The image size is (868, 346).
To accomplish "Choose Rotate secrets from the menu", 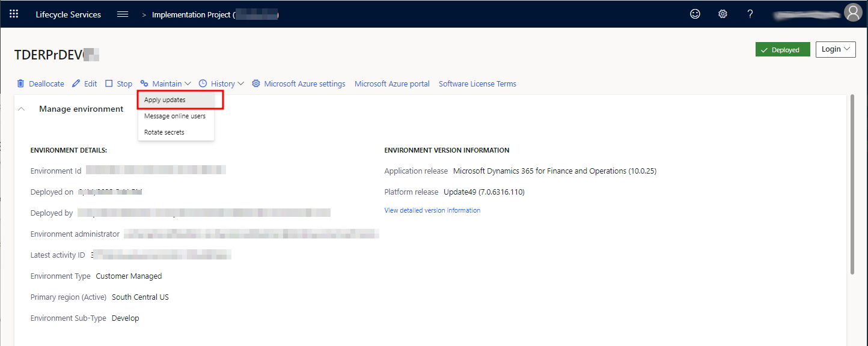I will click(164, 132).
